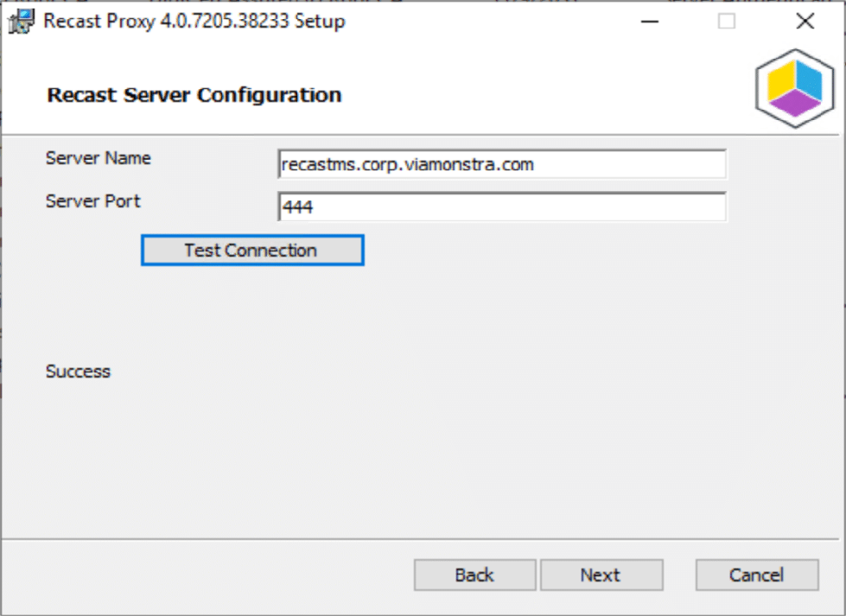The width and height of the screenshot is (846, 616).
Task: Minimize the Recast Proxy Setup window
Action: [649, 21]
